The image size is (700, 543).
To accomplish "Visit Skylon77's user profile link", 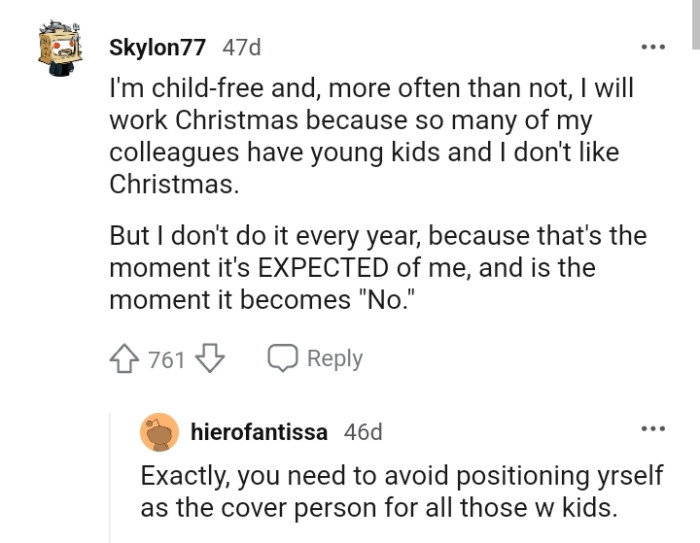I will coord(159,47).
